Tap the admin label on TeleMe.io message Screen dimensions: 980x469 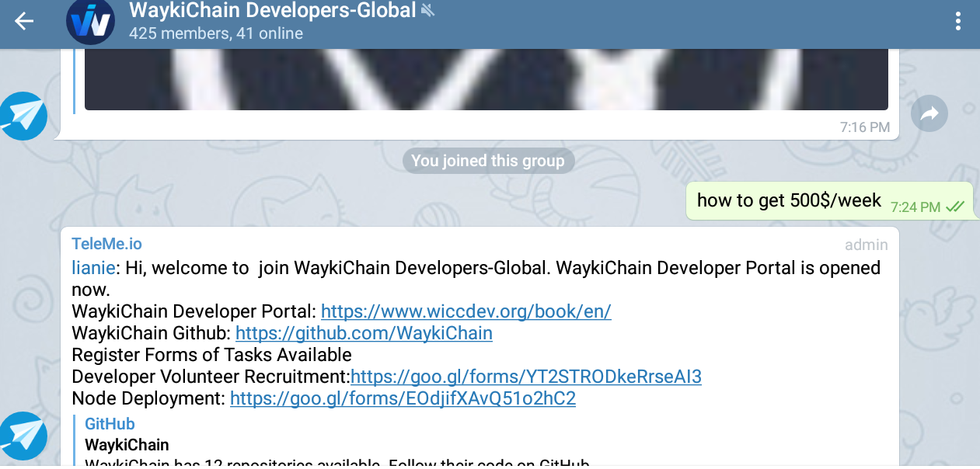tap(867, 245)
